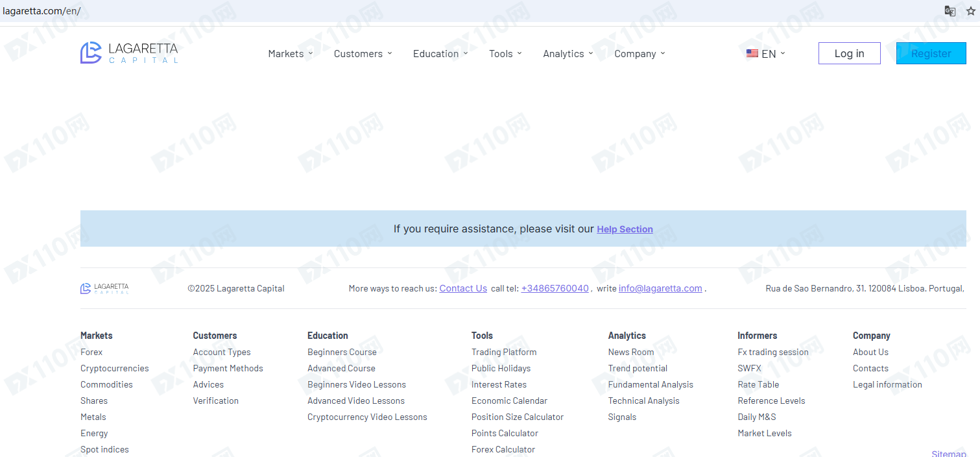This screenshot has height=457, width=980.
Task: Click the blue Register button
Action: pos(931,53)
